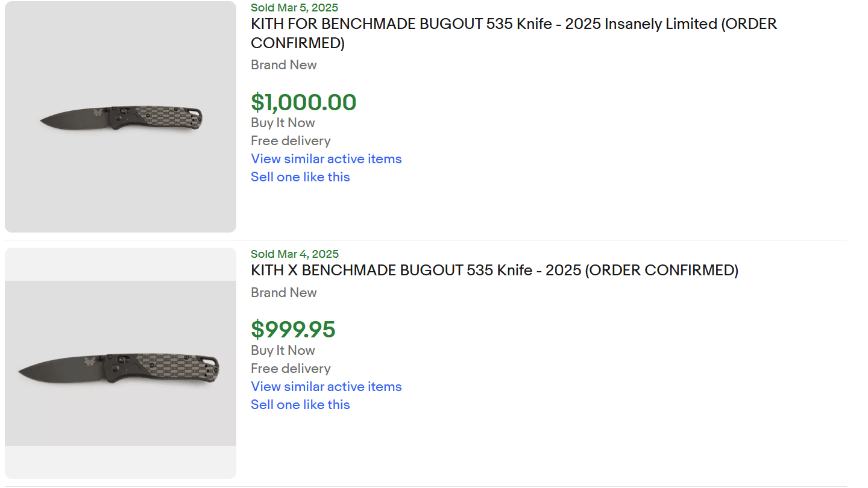View similar active items for $1,000.00 listing
The width and height of the screenshot is (868, 488).
coord(326,159)
